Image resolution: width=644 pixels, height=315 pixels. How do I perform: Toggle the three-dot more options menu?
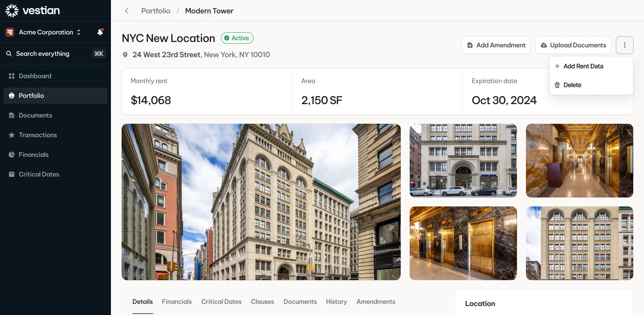[625, 45]
